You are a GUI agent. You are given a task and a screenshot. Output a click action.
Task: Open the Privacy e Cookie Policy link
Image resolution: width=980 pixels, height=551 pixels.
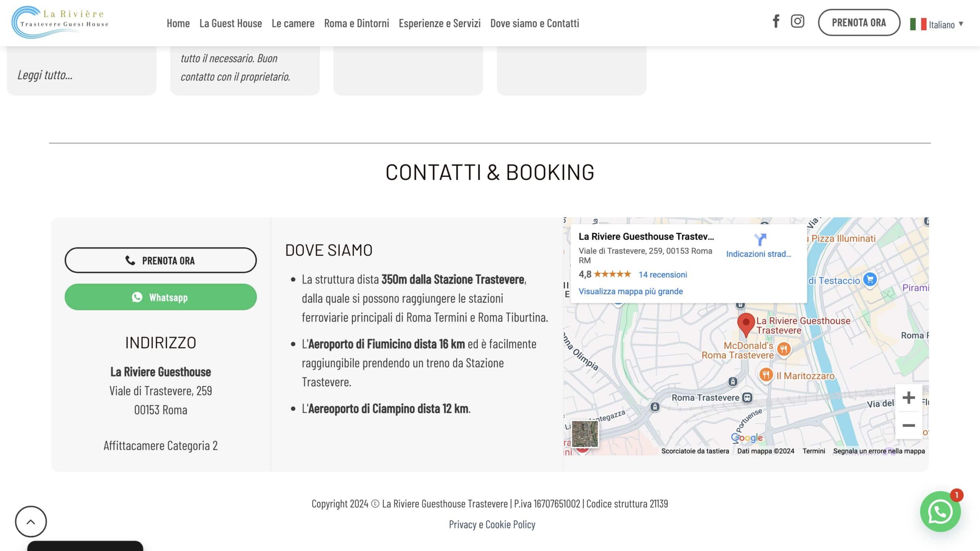pyautogui.click(x=492, y=524)
